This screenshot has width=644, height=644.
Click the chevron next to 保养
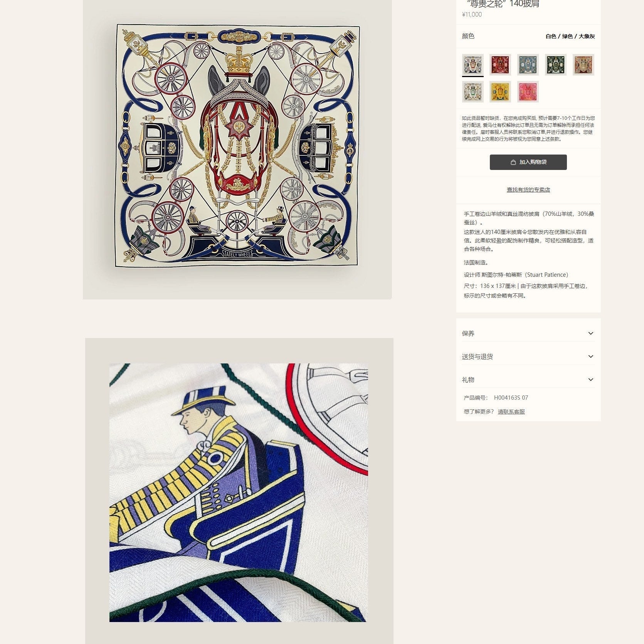590,333
